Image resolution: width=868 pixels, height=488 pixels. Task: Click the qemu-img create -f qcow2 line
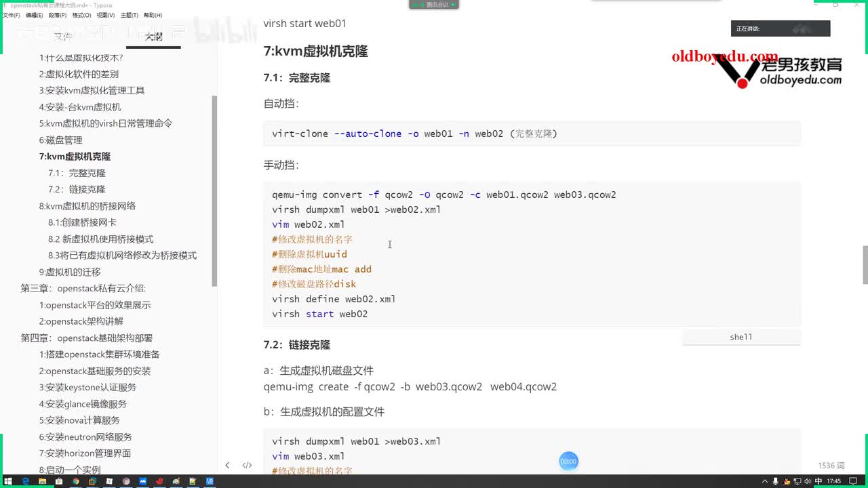tap(410, 387)
